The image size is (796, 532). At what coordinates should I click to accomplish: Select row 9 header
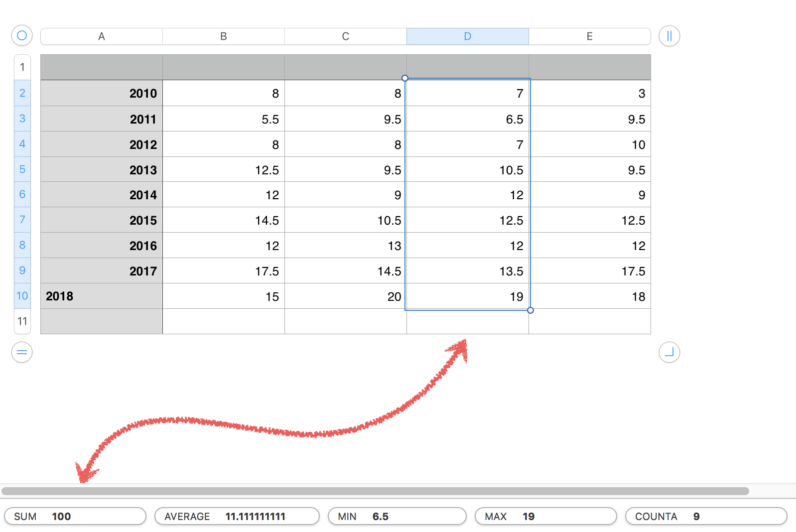22,270
